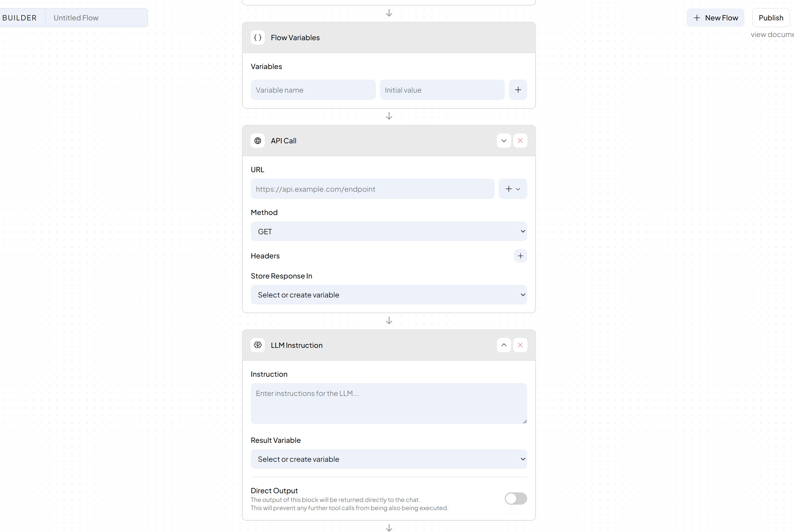Open the Result Variable selector
794x532 pixels.
point(388,459)
